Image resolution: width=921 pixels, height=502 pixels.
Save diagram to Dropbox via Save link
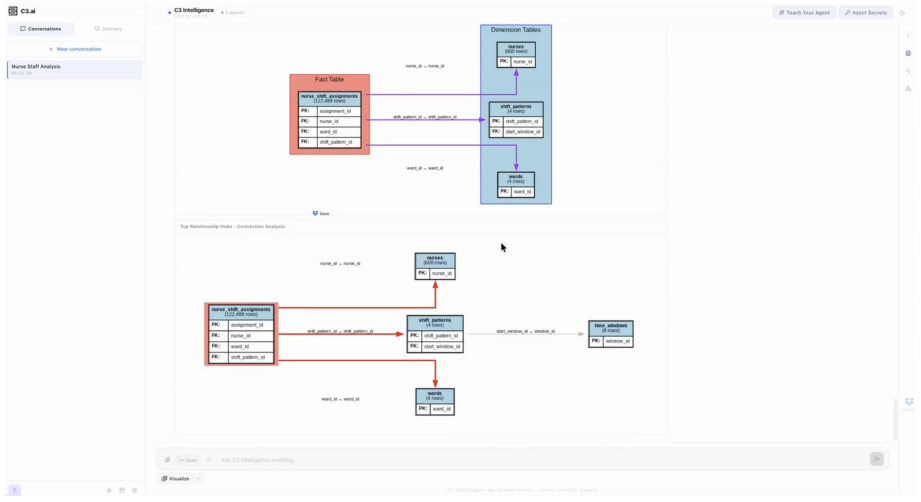pyautogui.click(x=321, y=213)
